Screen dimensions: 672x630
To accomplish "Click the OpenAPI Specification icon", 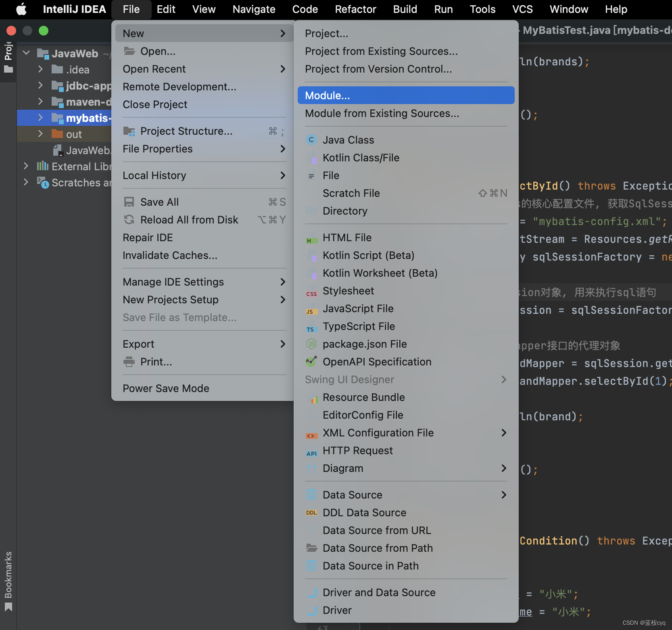I will pyautogui.click(x=311, y=362).
